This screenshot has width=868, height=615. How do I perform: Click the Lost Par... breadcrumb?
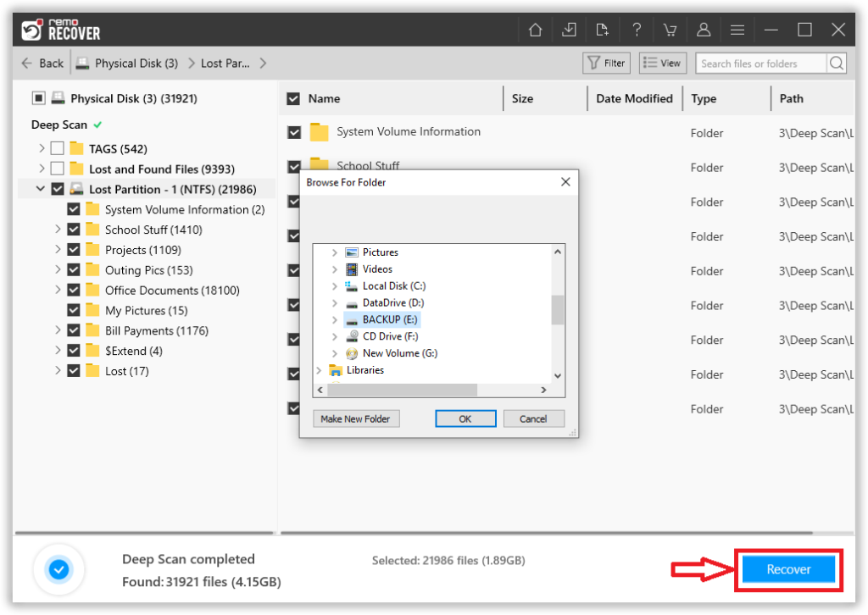[225, 63]
